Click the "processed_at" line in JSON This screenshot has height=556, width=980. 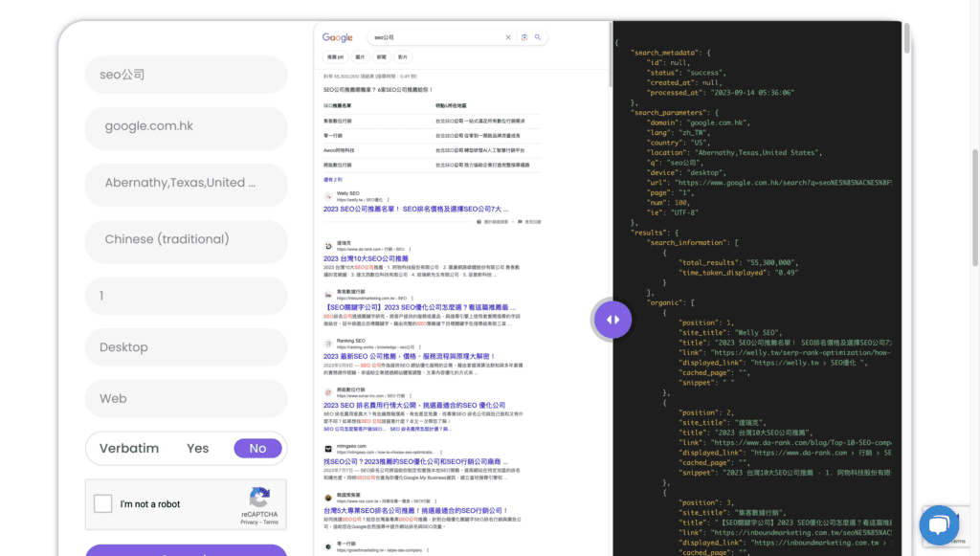pyautogui.click(x=720, y=93)
